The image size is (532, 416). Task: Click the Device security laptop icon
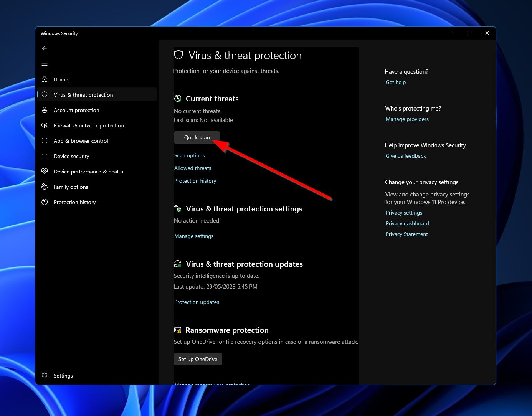tap(45, 156)
